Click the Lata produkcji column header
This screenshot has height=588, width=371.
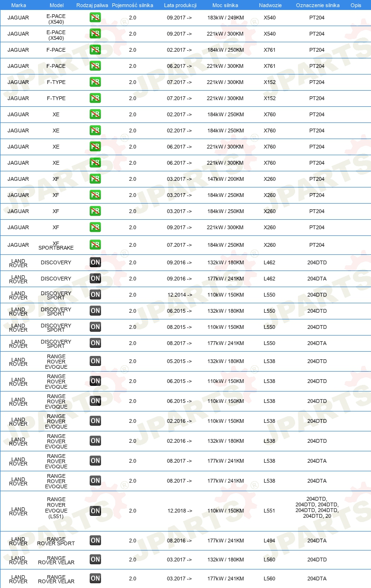pyautogui.click(x=180, y=5)
